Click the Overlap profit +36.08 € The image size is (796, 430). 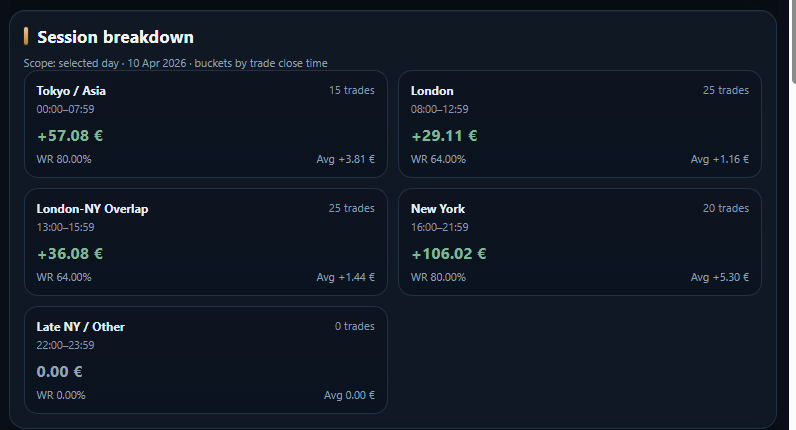click(x=70, y=254)
